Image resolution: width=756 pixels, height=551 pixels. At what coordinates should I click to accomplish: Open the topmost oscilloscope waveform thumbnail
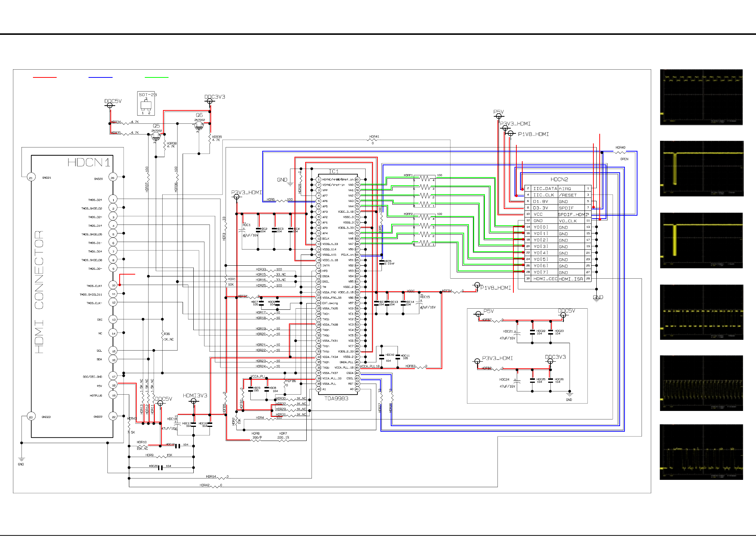point(701,97)
